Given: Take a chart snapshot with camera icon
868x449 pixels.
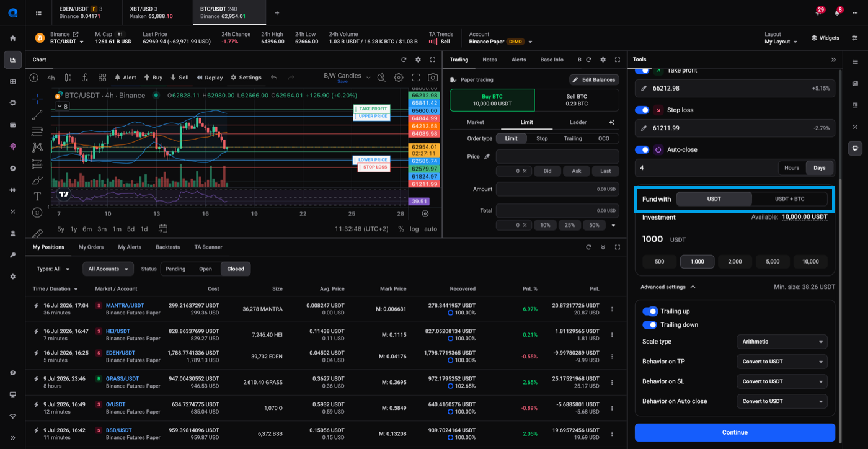Looking at the screenshot, I should click(433, 78).
